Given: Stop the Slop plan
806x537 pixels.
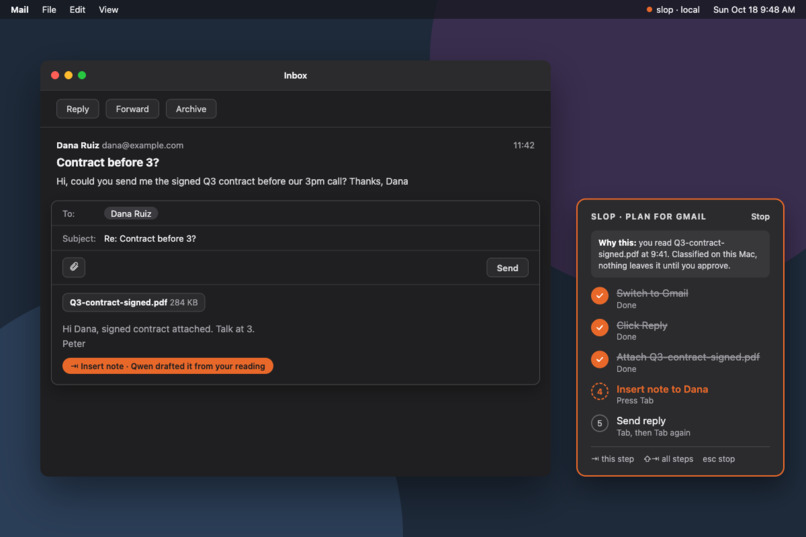Looking at the screenshot, I should 760,217.
